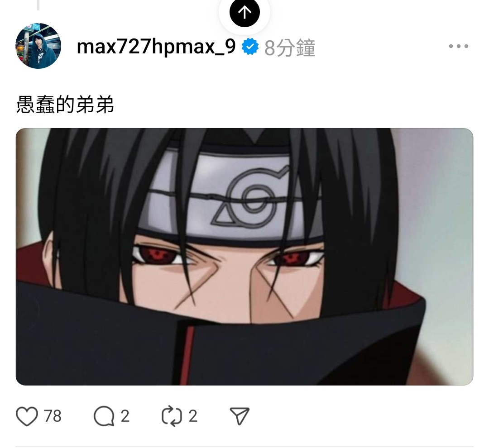The image size is (489, 448).
Task: Click the gray thread line above the avatar
Action: [x=38, y=5]
